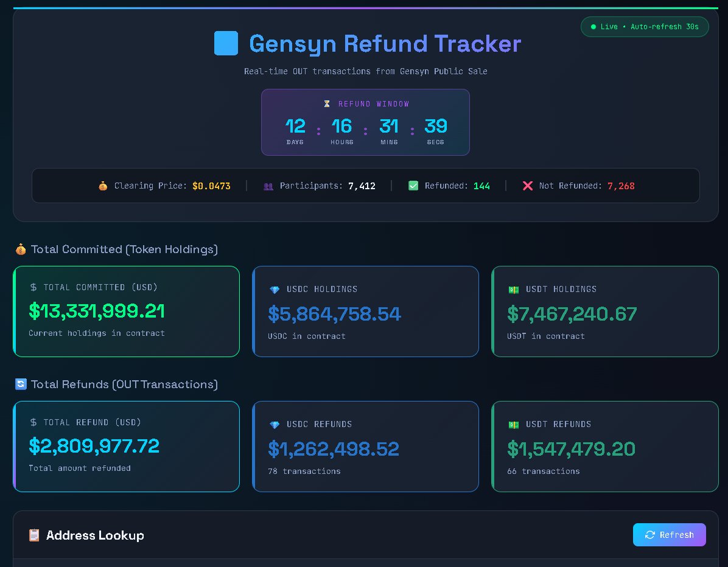The width and height of the screenshot is (728, 567).
Task: Click the Refresh button
Action: [x=669, y=535]
